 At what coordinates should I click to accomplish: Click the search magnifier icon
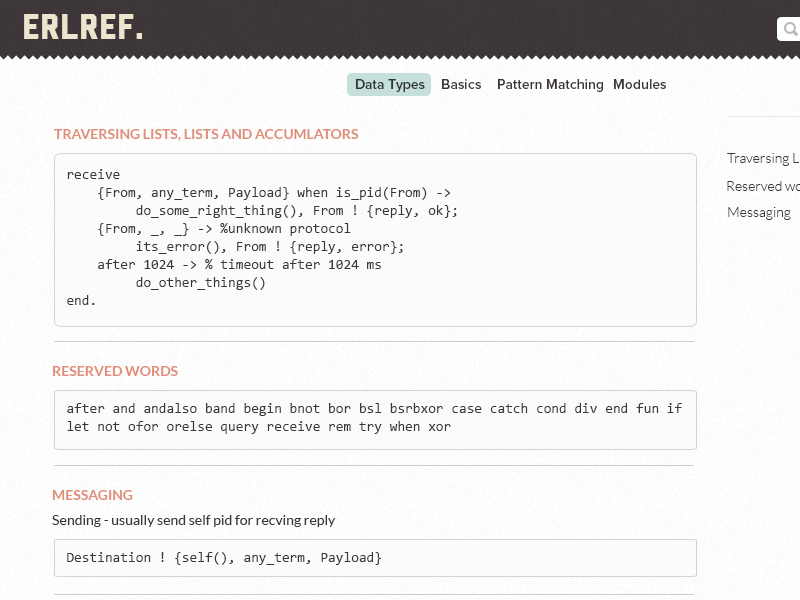(790, 29)
